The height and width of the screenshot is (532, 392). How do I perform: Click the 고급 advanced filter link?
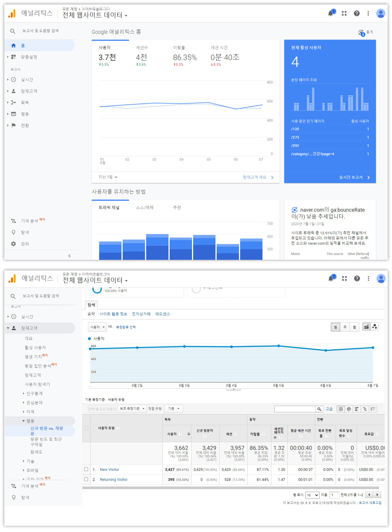(329, 409)
